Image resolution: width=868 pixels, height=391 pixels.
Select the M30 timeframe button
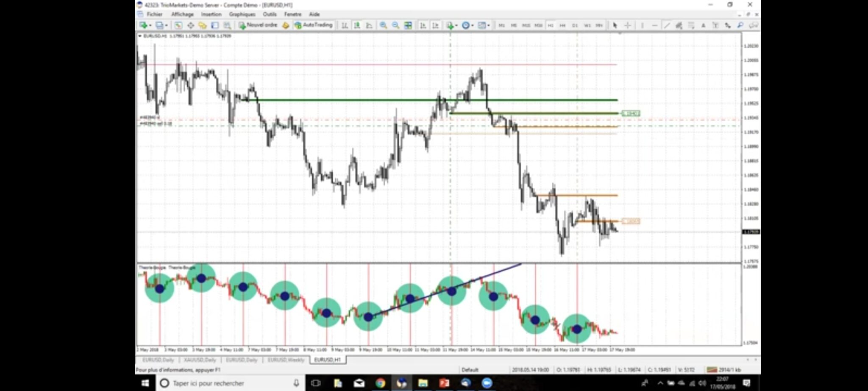coord(538,25)
